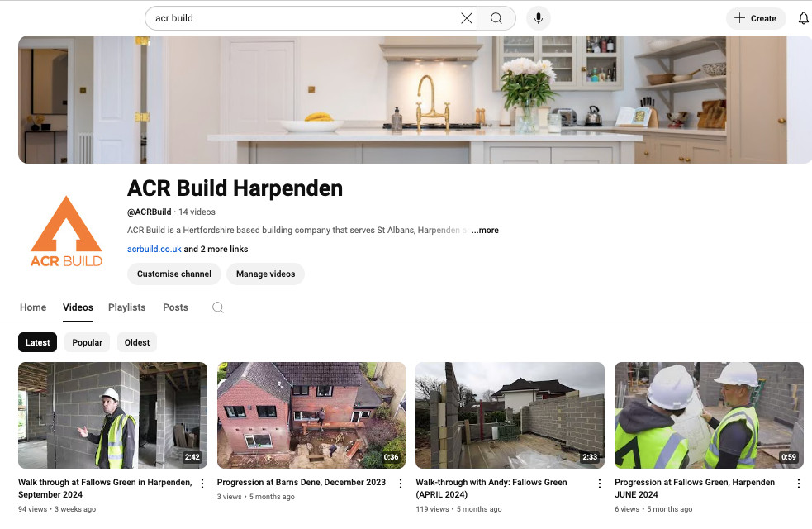Click the '119 views · 5 months ago' text
This screenshot has width=812, height=529.
point(458,509)
